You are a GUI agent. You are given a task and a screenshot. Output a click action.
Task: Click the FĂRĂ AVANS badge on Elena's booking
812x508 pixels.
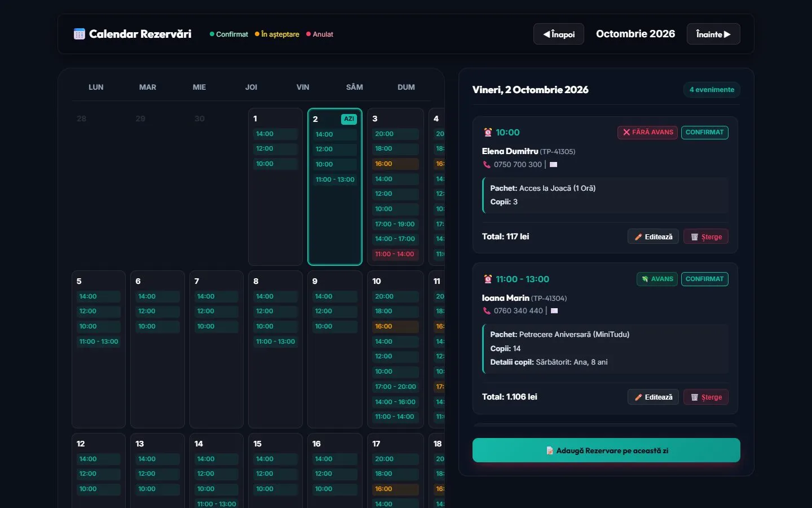coord(648,133)
